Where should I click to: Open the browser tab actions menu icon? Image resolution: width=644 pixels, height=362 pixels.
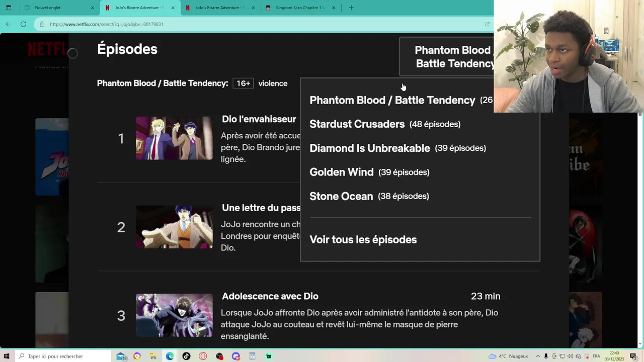pos(8,8)
